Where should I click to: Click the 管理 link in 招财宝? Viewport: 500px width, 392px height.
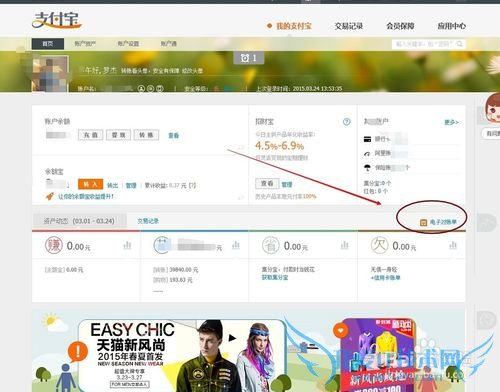(287, 184)
